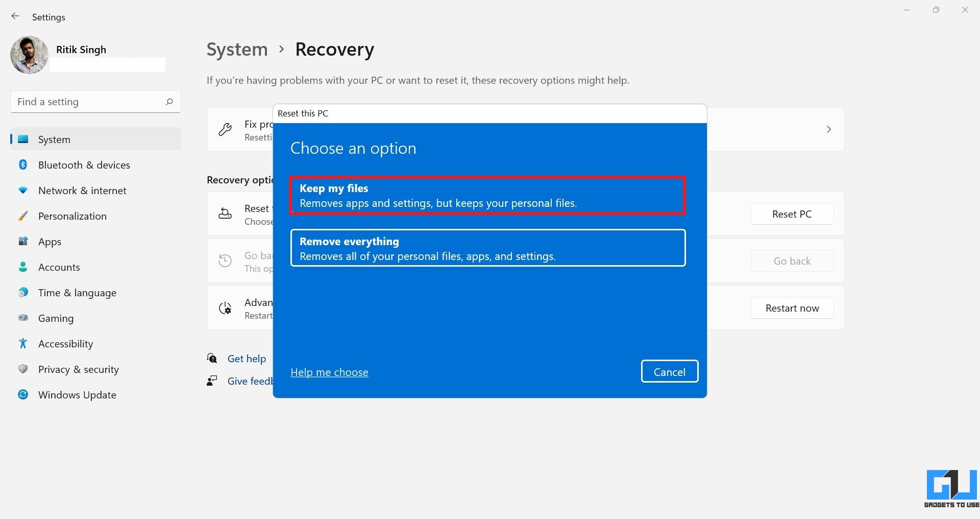Open the Give feedback link
980x519 pixels.
pos(250,381)
